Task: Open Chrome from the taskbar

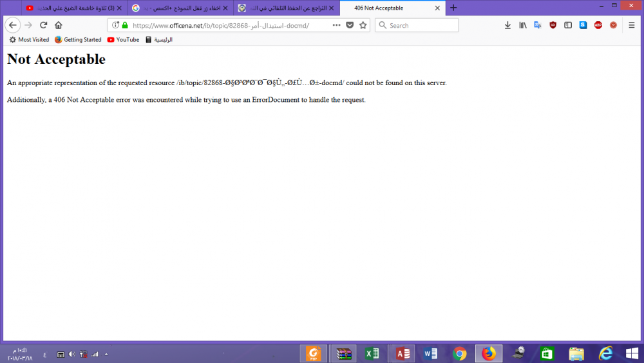Action: point(460,353)
